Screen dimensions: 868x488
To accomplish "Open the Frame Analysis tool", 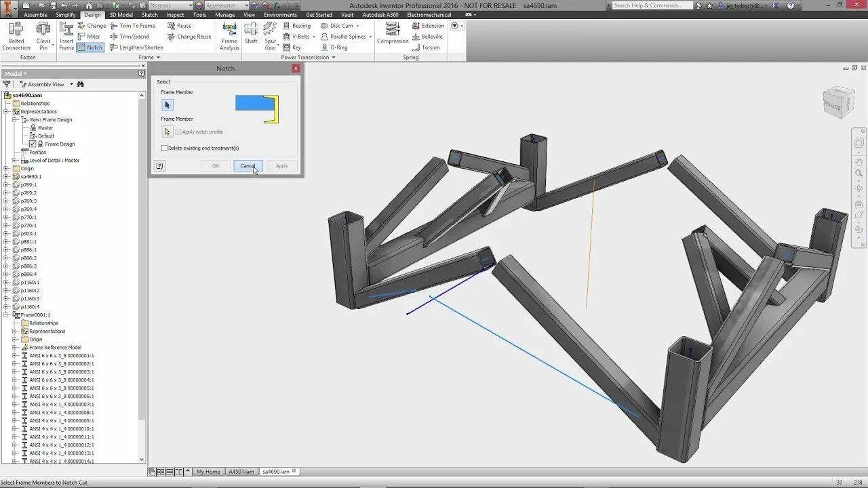I will click(x=229, y=36).
